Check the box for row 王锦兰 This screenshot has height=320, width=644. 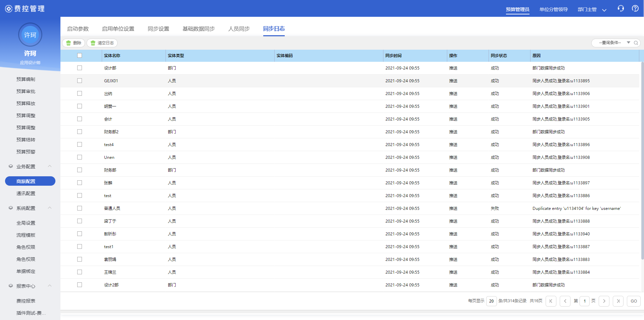pyautogui.click(x=80, y=272)
